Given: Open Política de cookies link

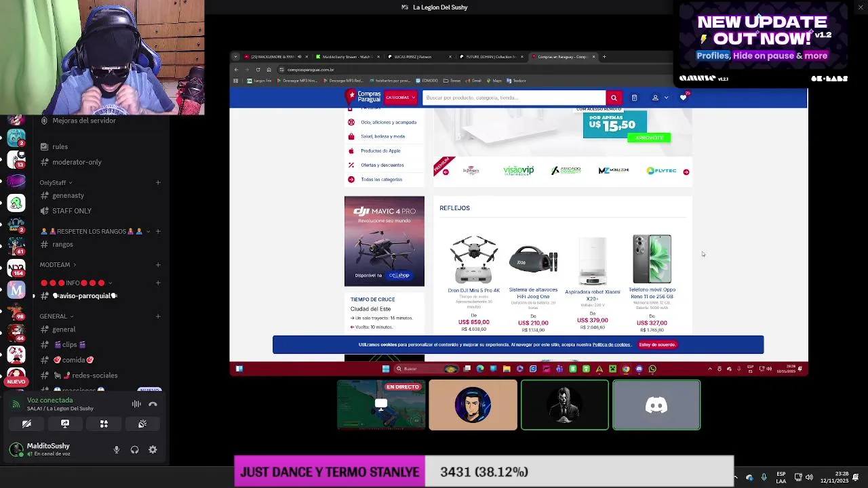Looking at the screenshot, I should tap(611, 345).
